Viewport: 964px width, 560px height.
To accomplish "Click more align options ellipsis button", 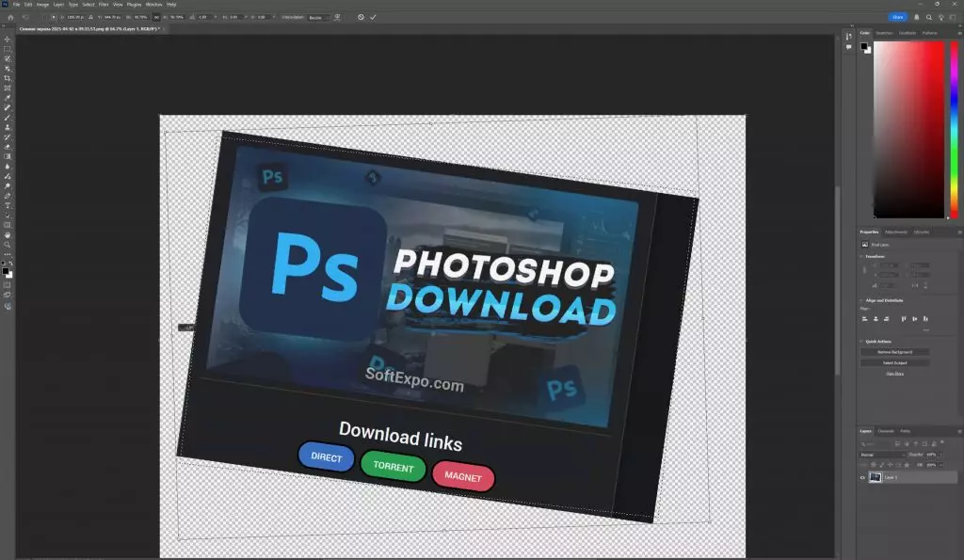I will pyautogui.click(x=926, y=330).
